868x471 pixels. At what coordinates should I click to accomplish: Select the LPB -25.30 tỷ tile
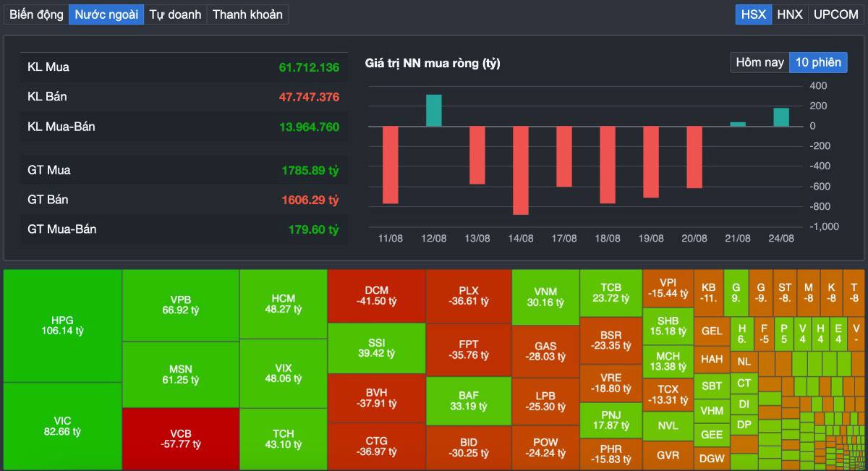coord(546,402)
